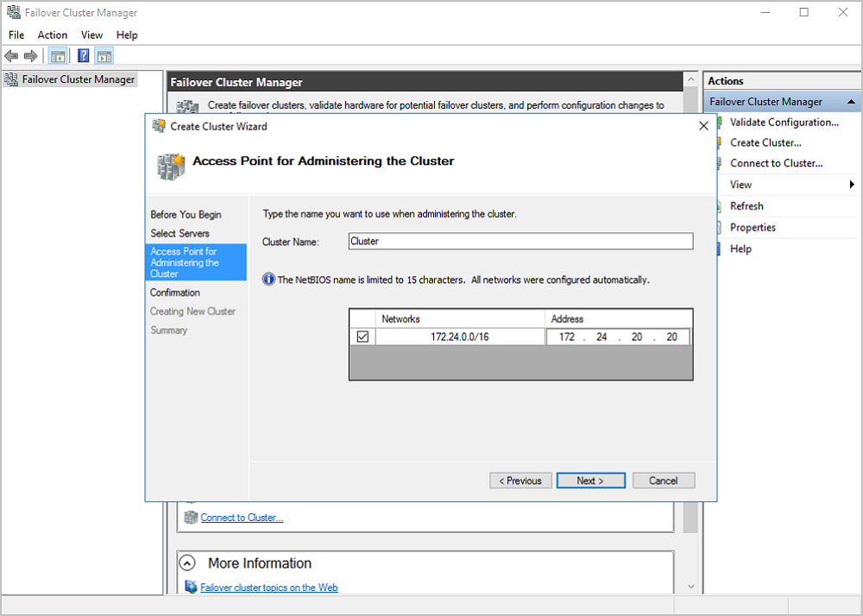Click the Forward arrow toolbar icon
Image resolution: width=863 pixels, height=616 pixels.
[31, 55]
